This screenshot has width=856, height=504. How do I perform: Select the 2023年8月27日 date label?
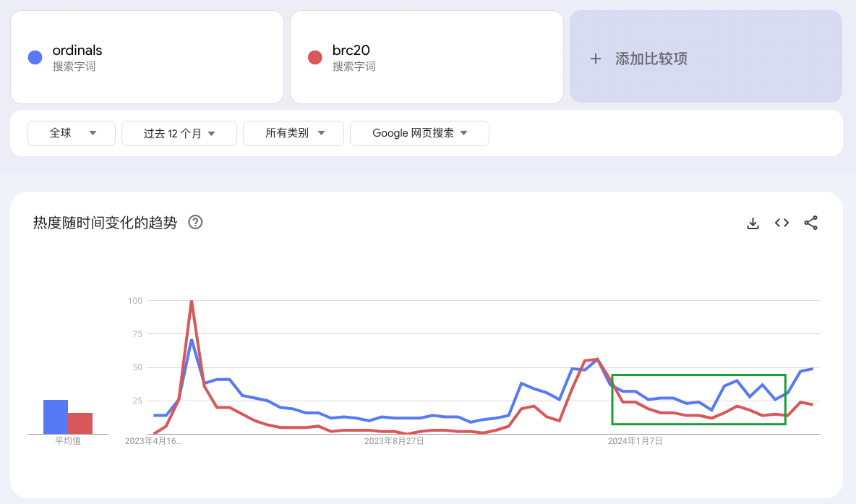tap(394, 440)
